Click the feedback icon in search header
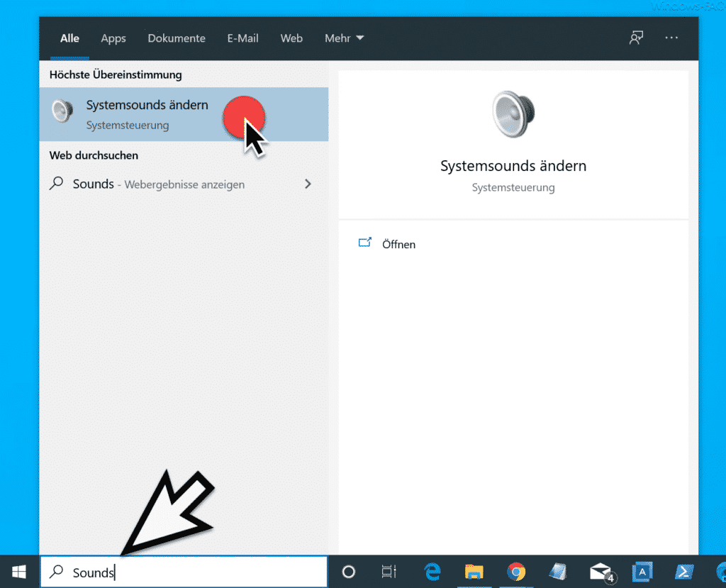This screenshot has height=588, width=726. [636, 38]
